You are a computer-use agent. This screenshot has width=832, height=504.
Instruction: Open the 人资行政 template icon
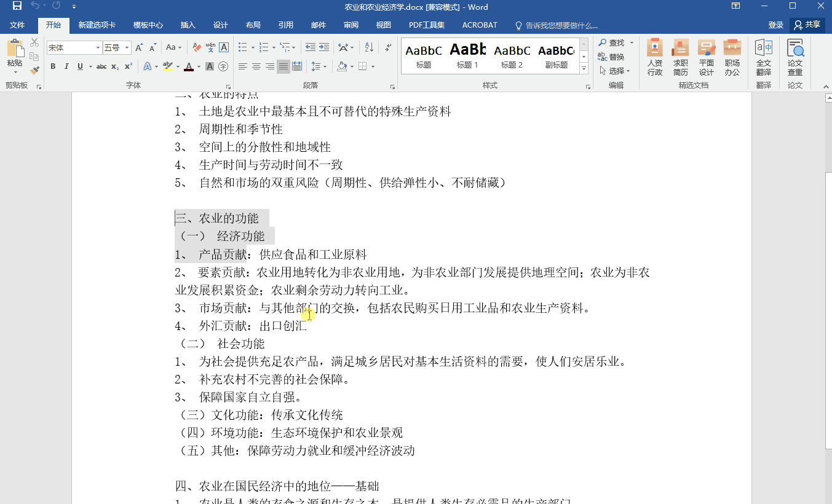(655, 57)
